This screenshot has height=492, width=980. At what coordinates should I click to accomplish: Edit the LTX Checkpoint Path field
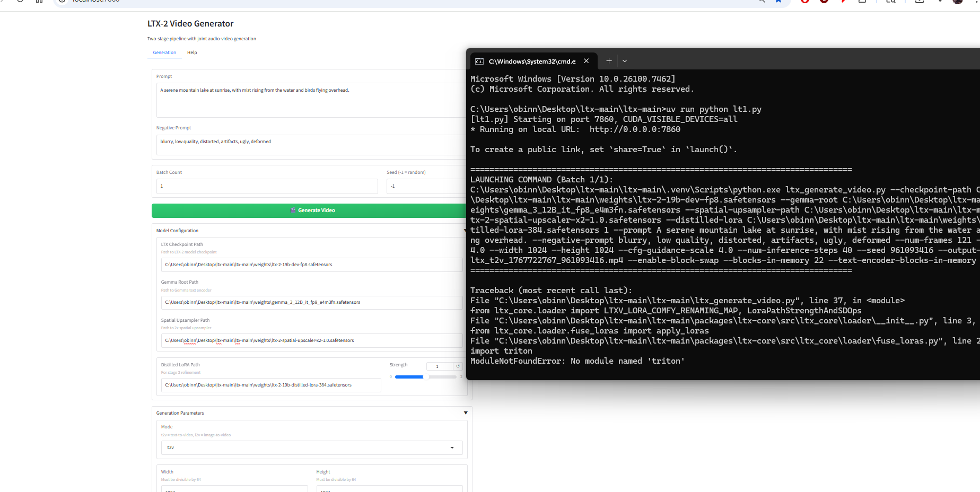(312, 265)
